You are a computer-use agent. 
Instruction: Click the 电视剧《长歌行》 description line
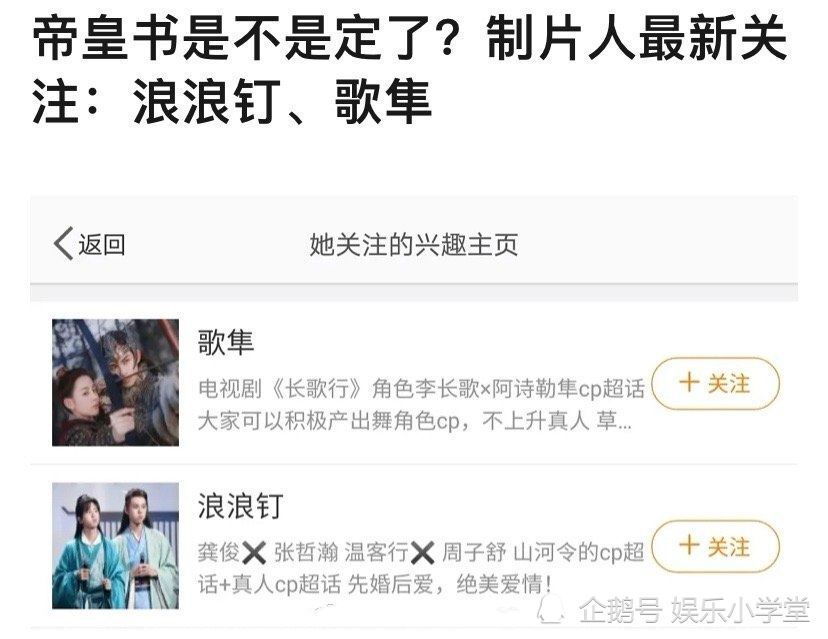point(421,389)
